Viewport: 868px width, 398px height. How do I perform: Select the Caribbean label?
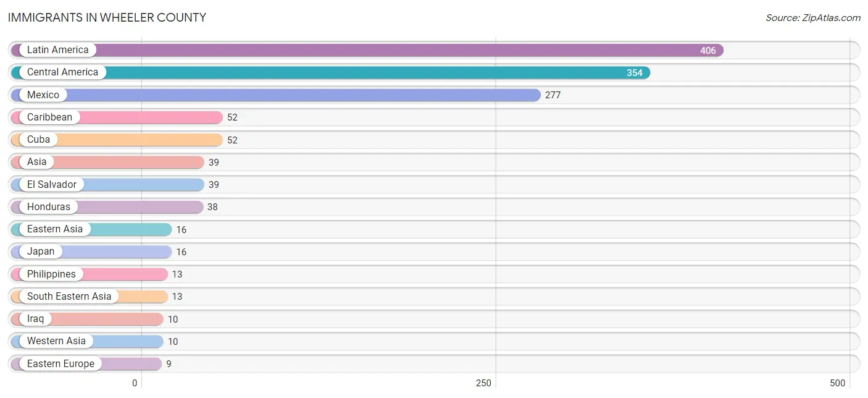pyautogui.click(x=49, y=117)
